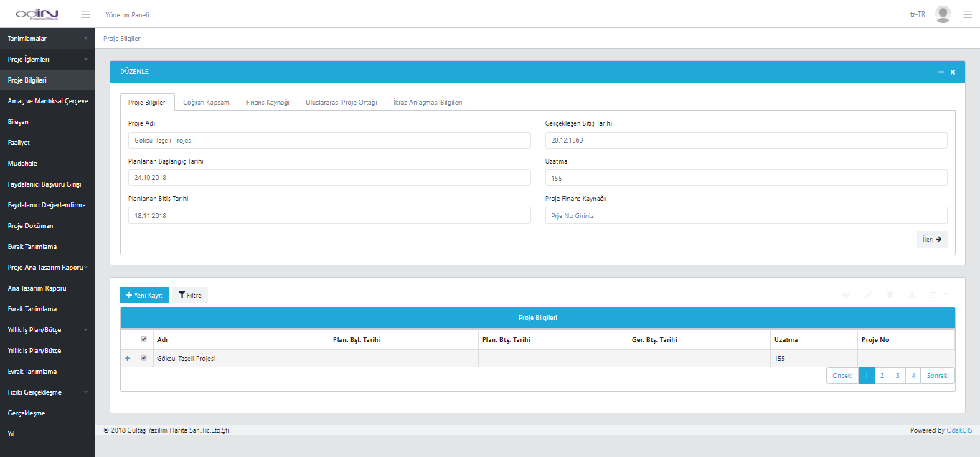
Task: Switch to the Coğrafi Kapsam tab
Action: coord(206,103)
